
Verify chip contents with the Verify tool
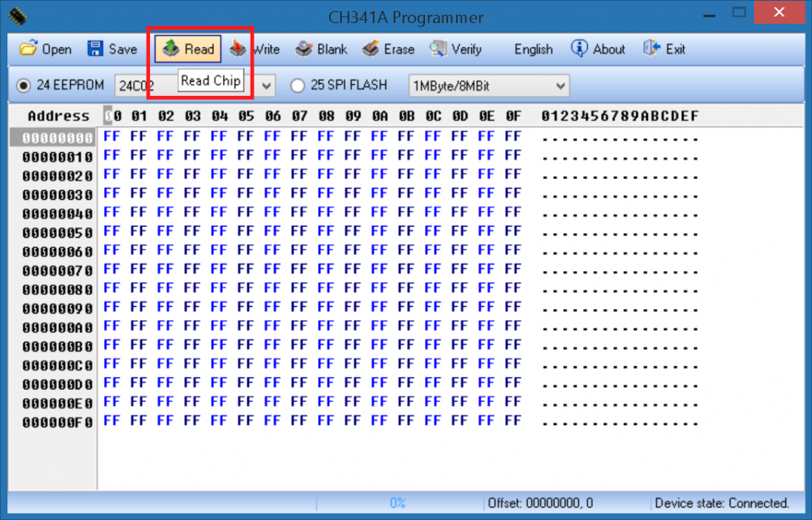click(456, 49)
